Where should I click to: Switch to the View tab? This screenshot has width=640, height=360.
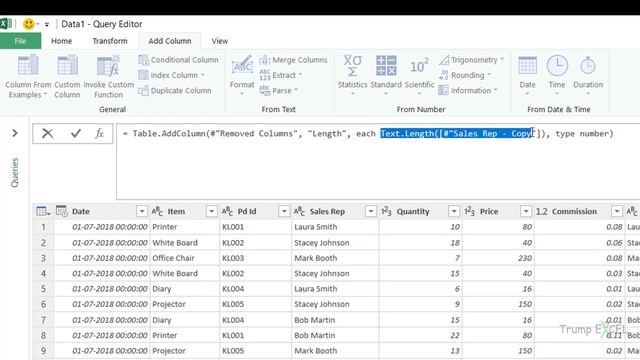point(220,41)
